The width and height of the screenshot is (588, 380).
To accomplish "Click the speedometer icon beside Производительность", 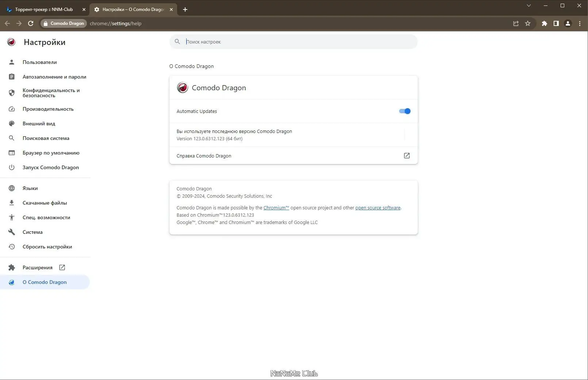I will (x=12, y=109).
